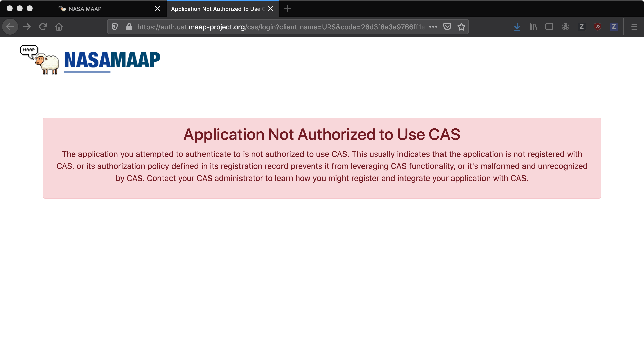Open the uBlock Origin extension popup
This screenshot has height=357, width=644.
(597, 27)
